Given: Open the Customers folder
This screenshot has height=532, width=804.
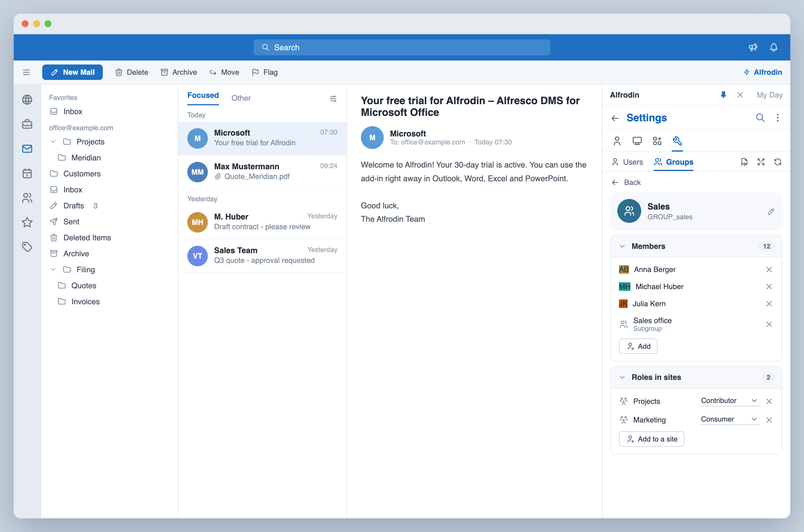Looking at the screenshot, I should pyautogui.click(x=76, y=174).
